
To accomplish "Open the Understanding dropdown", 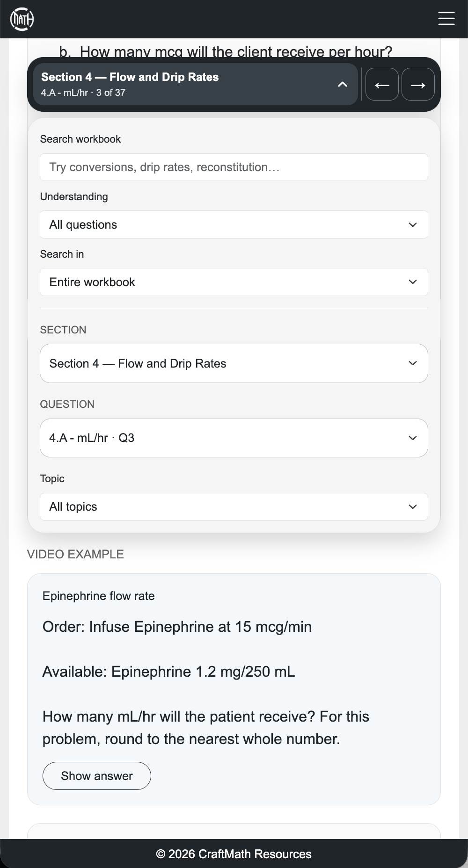I will (234, 224).
